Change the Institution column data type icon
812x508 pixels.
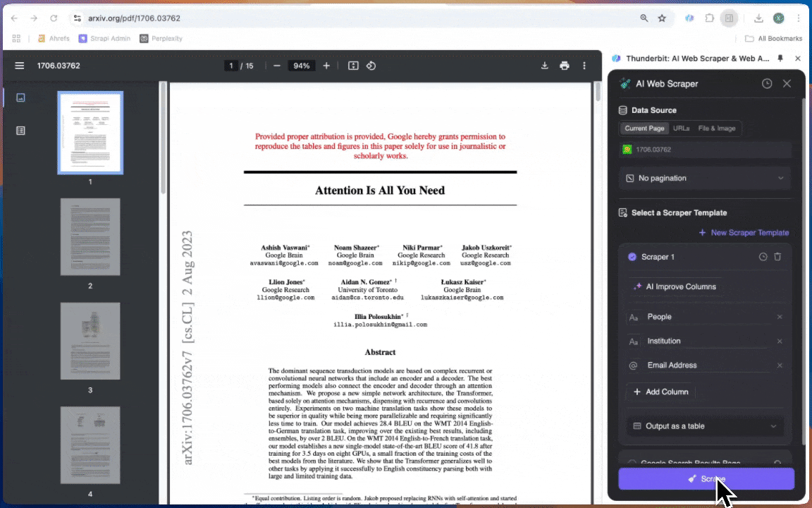(x=634, y=341)
